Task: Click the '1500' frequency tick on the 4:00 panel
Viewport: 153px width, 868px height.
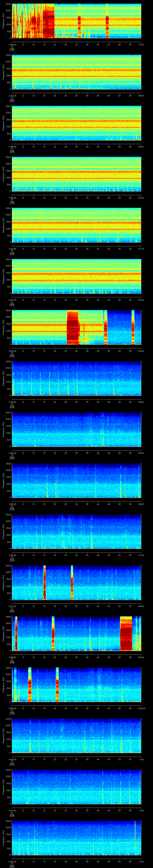Action: click(x=8, y=733)
